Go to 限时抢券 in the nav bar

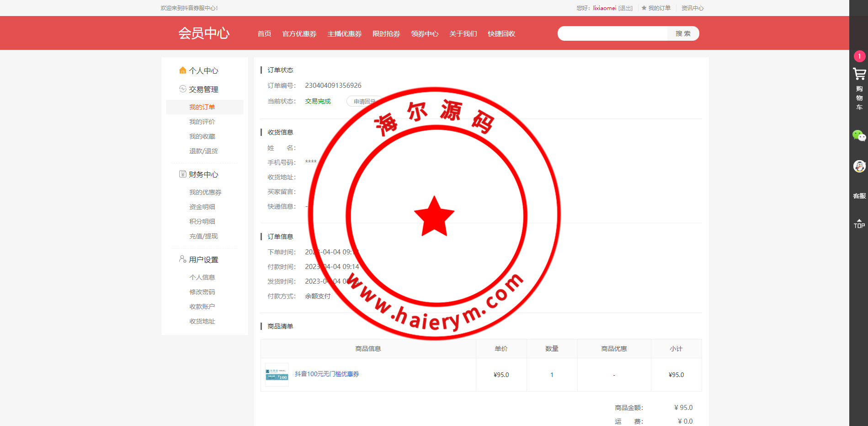(x=386, y=34)
